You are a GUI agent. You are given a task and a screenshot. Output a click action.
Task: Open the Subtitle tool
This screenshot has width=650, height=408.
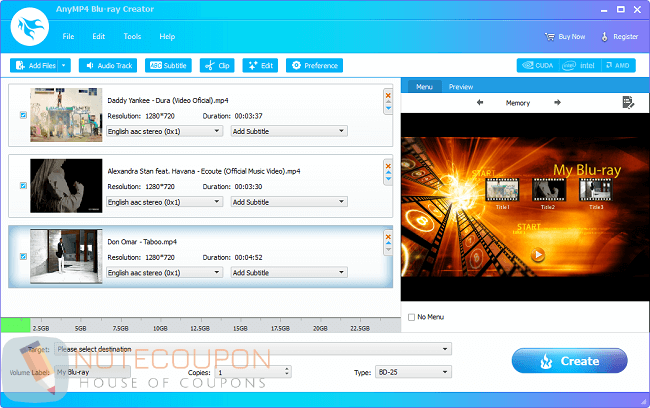click(168, 66)
